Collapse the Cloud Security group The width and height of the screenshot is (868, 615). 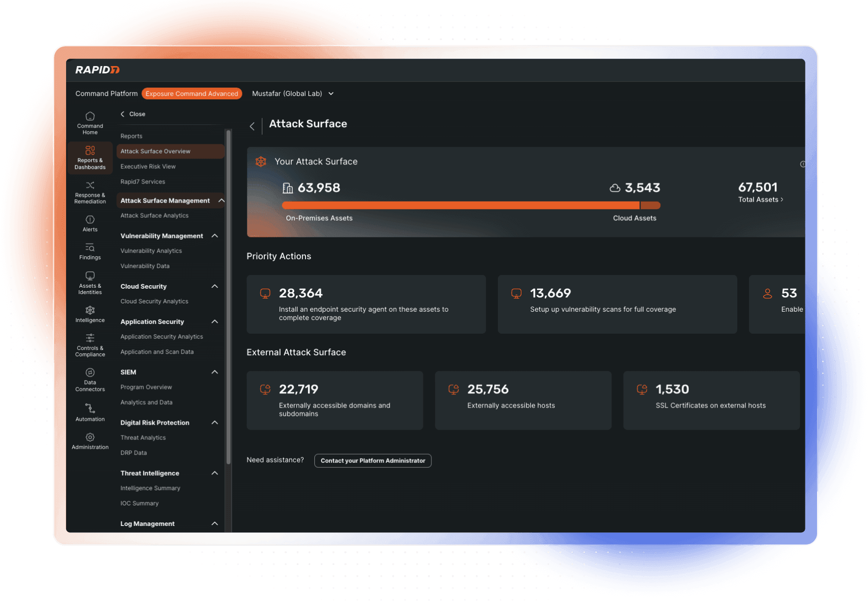(x=214, y=286)
